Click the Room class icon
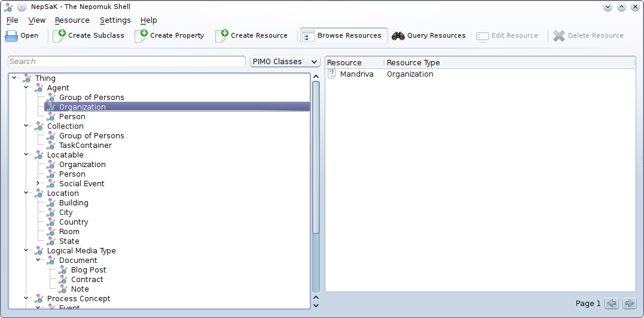Image resolution: width=644 pixels, height=318 pixels. click(x=51, y=232)
